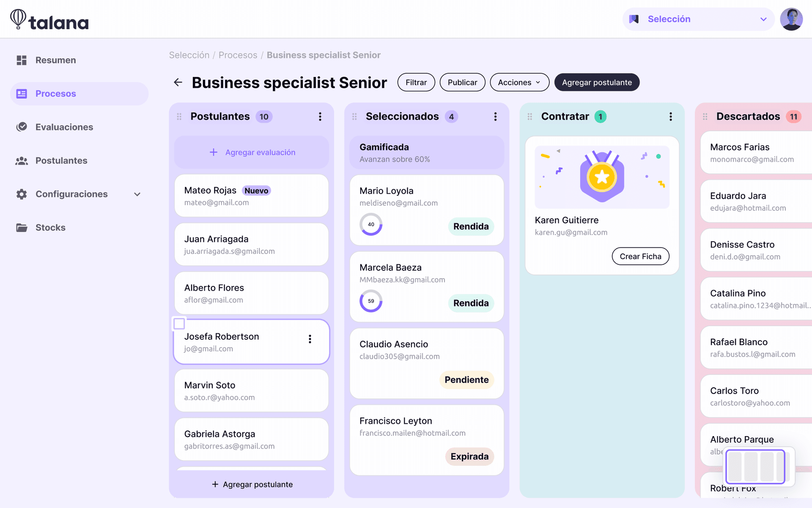
Task: Click Mario Loyola's score progress ring
Action: click(x=371, y=224)
